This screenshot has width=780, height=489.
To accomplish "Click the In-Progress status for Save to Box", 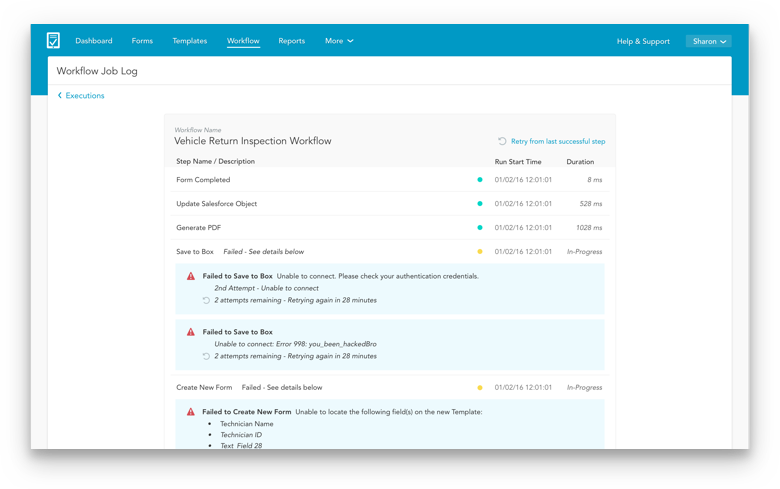I will [x=585, y=252].
